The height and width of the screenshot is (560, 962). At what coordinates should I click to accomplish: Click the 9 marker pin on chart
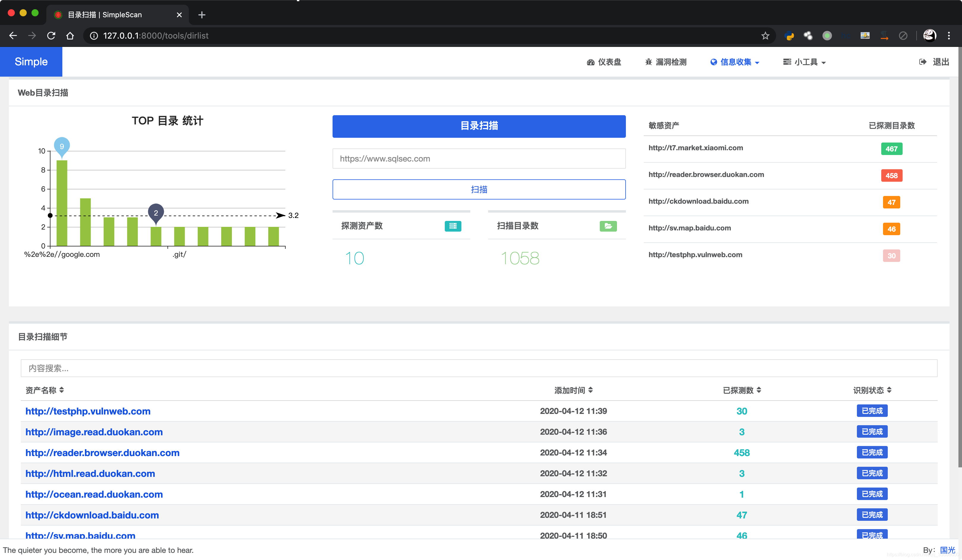[x=62, y=147]
